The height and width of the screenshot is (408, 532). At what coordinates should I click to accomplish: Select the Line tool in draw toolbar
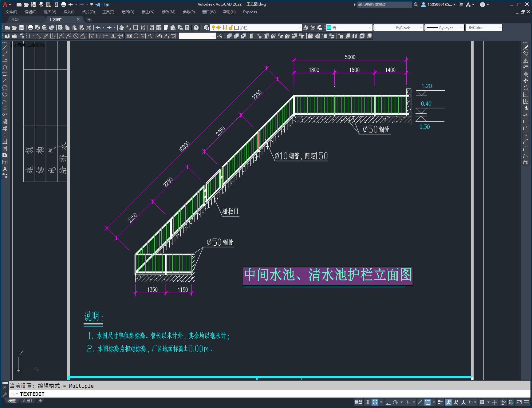[5, 47]
